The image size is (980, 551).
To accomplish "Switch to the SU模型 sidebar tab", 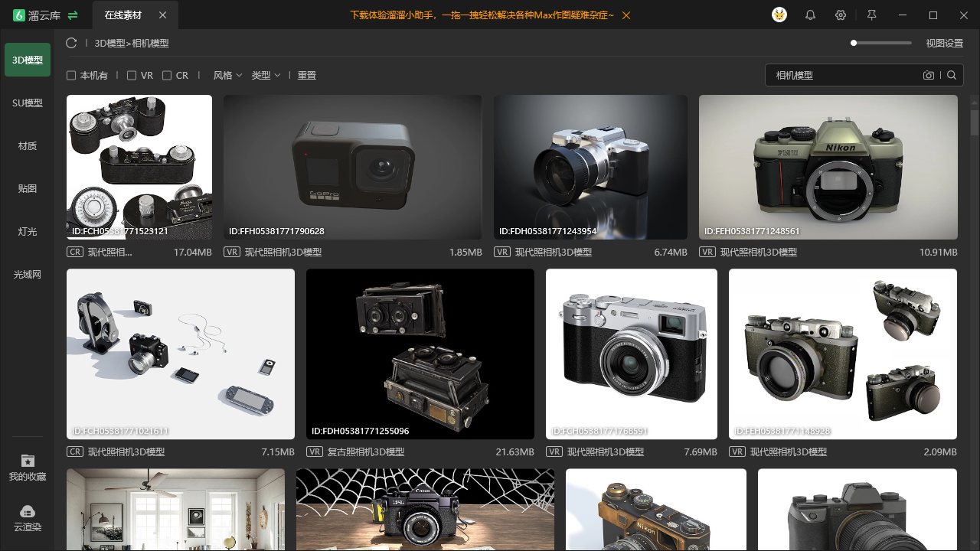I will [28, 103].
